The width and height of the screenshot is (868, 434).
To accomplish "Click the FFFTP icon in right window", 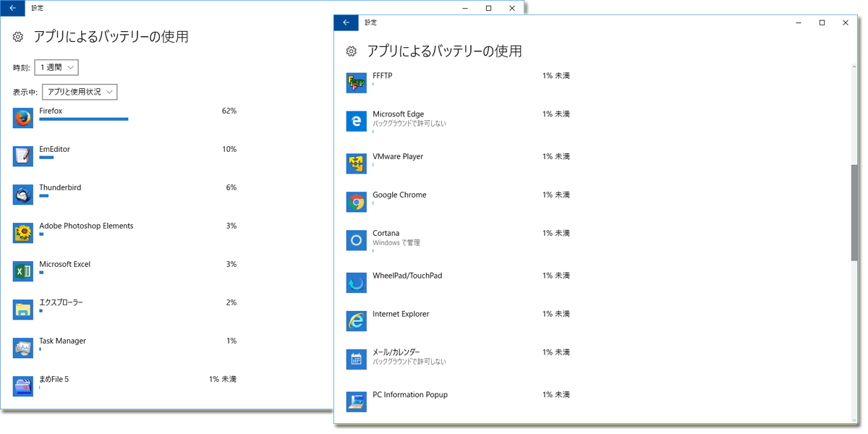I will pyautogui.click(x=357, y=82).
